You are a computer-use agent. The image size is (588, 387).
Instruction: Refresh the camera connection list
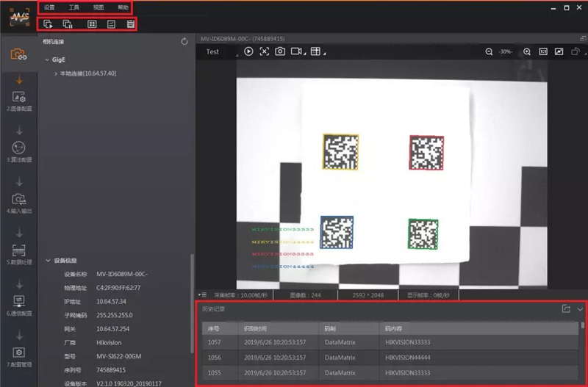pyautogui.click(x=184, y=43)
